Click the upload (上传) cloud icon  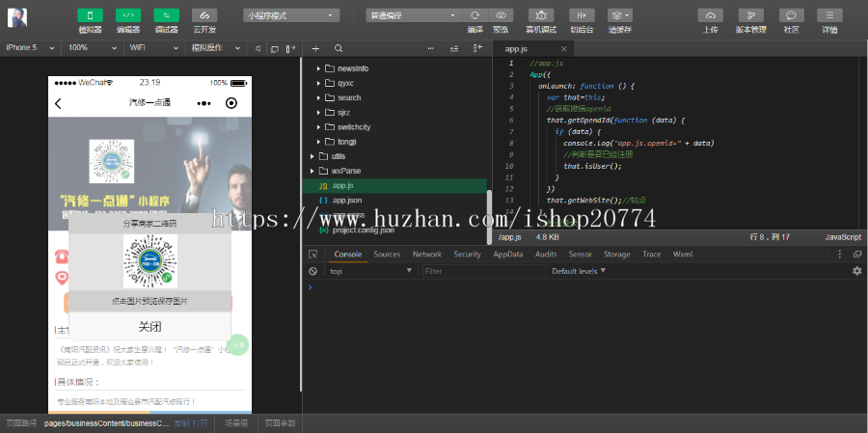pos(710,15)
